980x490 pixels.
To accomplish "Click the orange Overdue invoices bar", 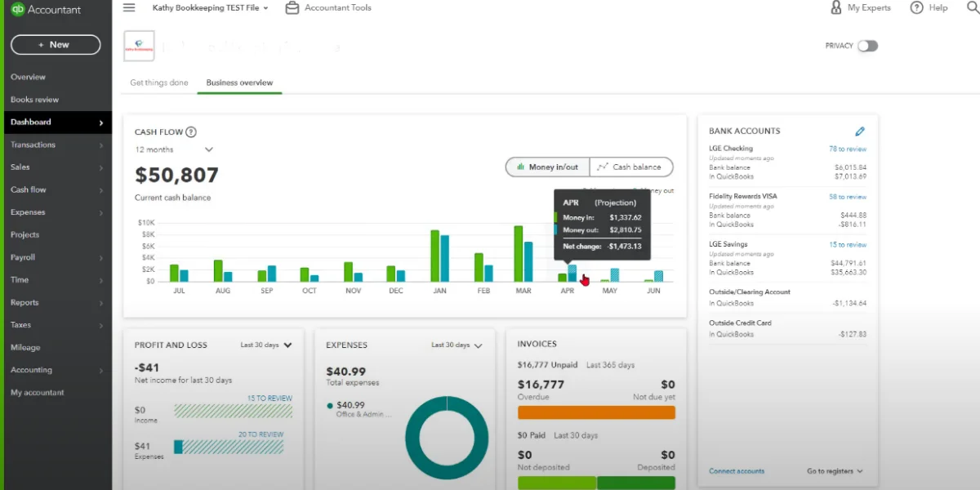I will [x=596, y=412].
